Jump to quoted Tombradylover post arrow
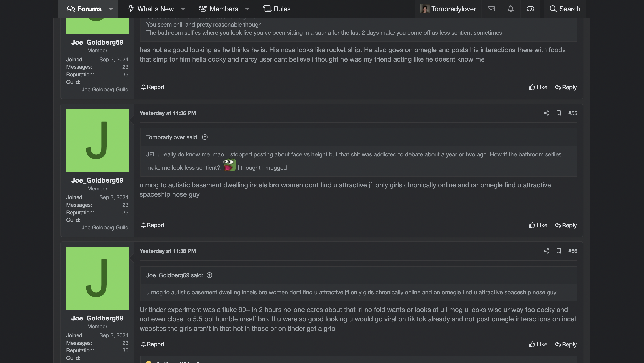644x363 pixels. click(x=205, y=137)
